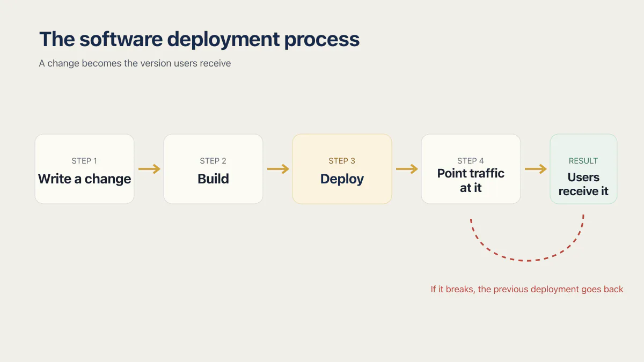Select the 'Write a change' step card

pyautogui.click(x=84, y=169)
